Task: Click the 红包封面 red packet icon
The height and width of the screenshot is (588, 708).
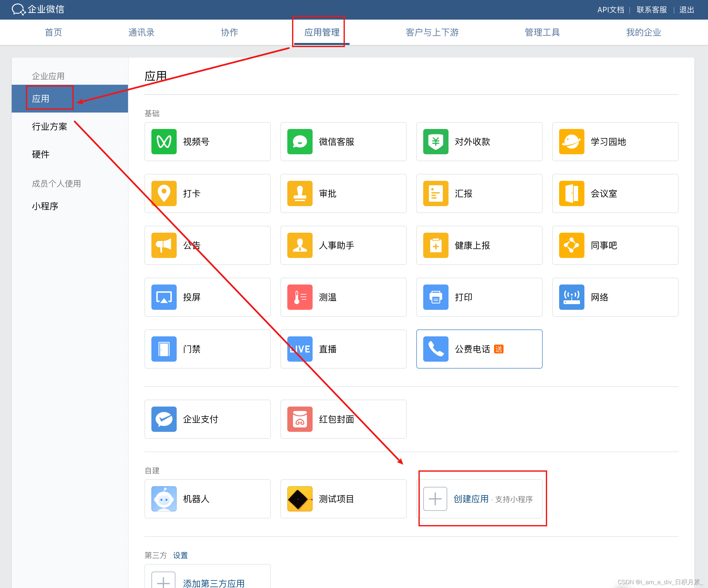Action: click(300, 419)
